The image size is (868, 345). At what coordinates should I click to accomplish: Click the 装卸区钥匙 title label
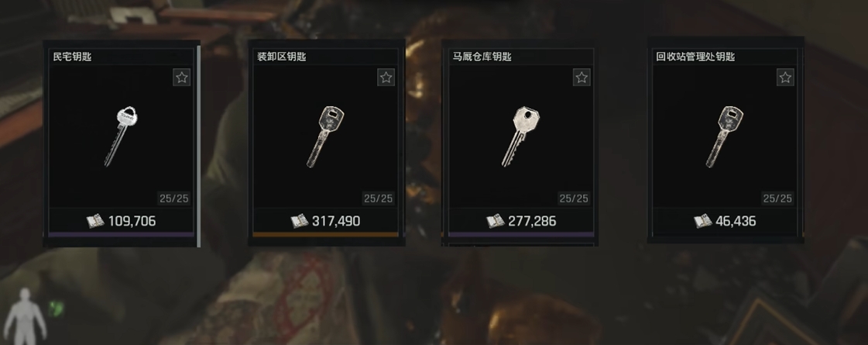point(282,57)
